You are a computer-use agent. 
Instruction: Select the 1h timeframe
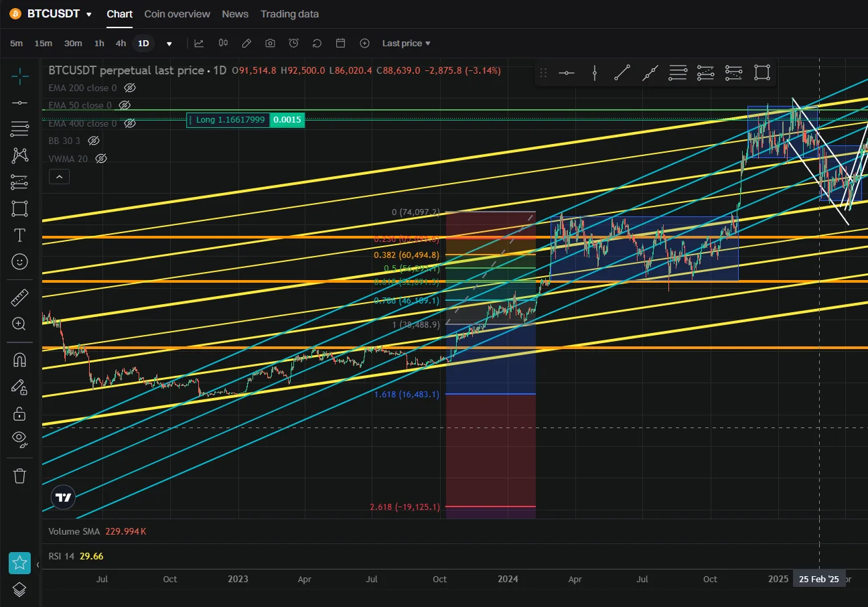pos(99,43)
